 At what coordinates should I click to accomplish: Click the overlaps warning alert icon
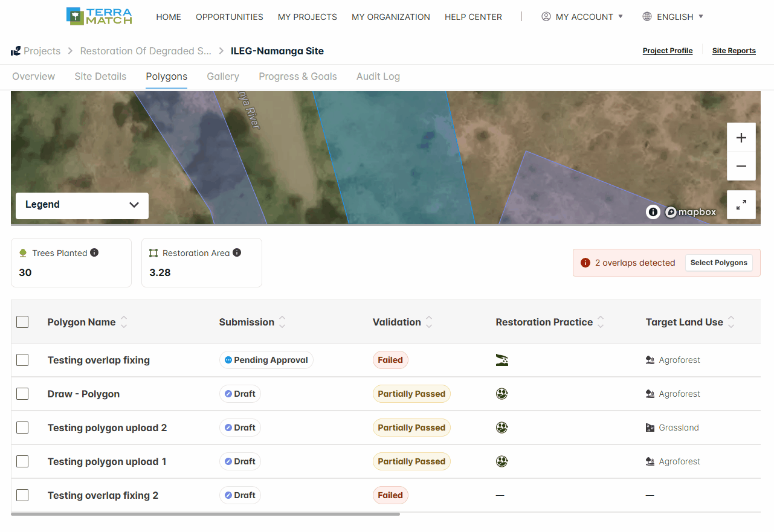tap(585, 263)
